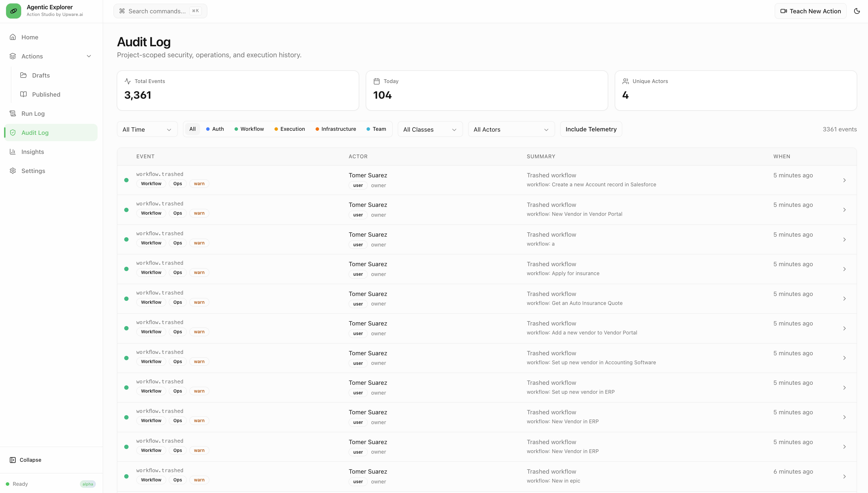This screenshot has height=493, width=868.
Task: Click the ACTOR column header
Action: point(358,157)
